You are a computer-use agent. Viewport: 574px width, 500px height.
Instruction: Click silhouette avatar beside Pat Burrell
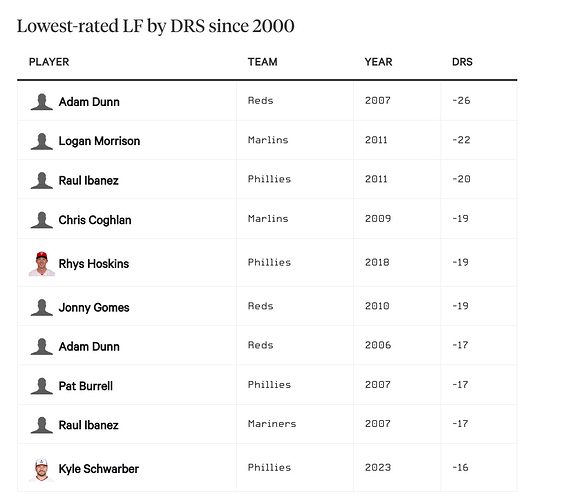42,386
